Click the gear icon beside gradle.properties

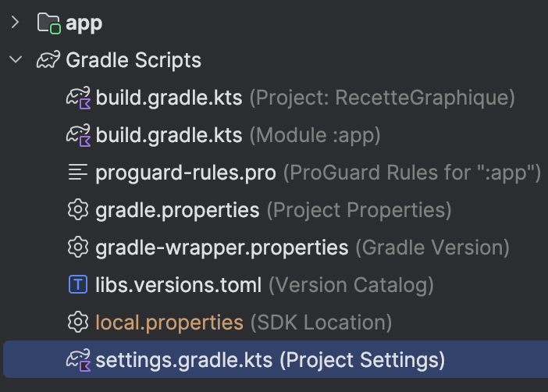tap(78, 210)
